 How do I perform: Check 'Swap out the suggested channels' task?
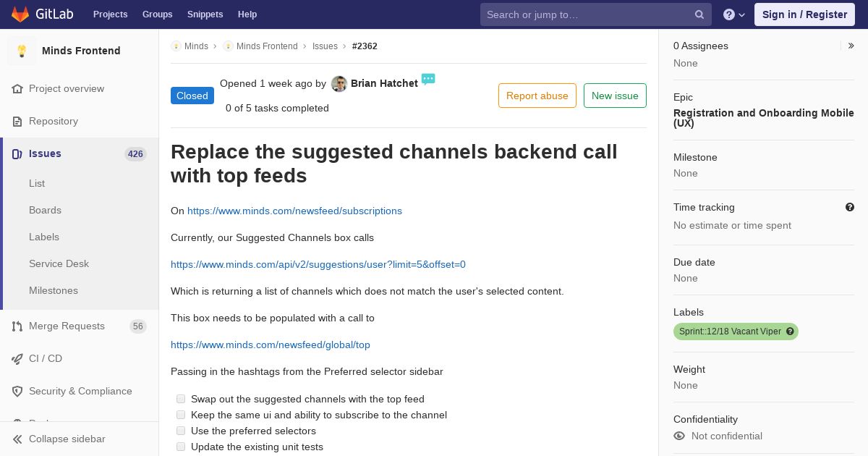[x=181, y=399]
